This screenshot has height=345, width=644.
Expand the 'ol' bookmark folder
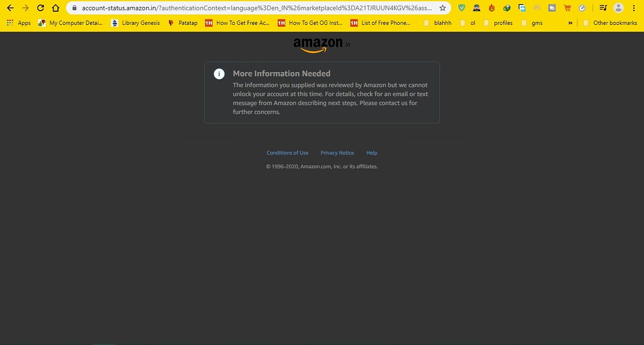coord(467,23)
